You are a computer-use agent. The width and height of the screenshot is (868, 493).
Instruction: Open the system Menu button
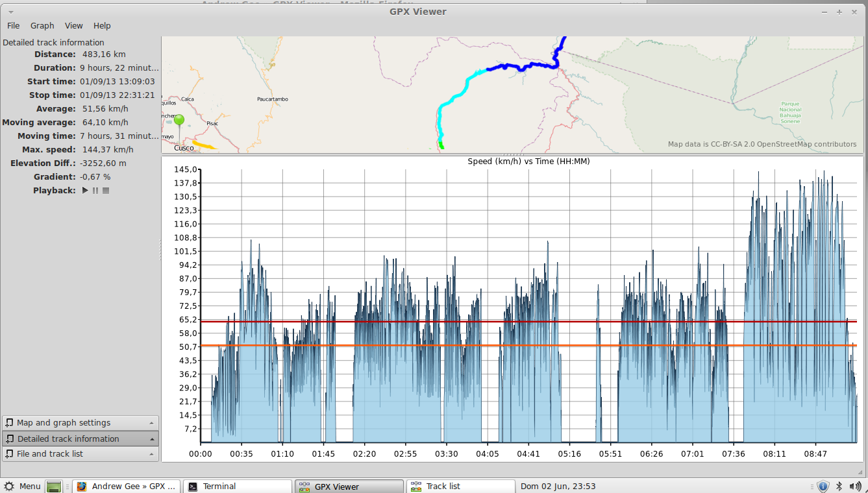click(23, 487)
